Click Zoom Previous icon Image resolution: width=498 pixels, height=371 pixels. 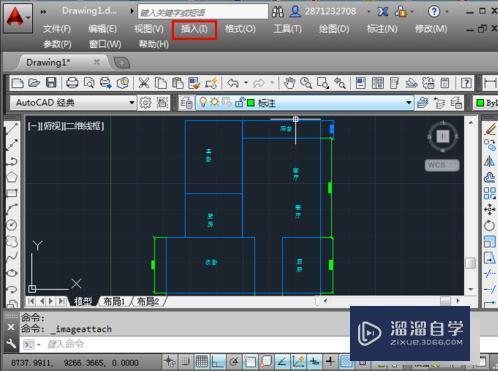pos(340,83)
